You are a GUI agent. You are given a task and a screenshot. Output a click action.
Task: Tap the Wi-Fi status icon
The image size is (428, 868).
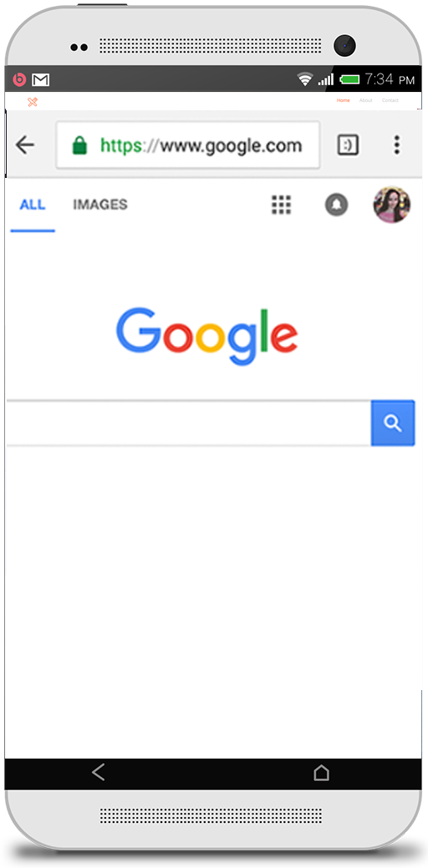(x=305, y=79)
